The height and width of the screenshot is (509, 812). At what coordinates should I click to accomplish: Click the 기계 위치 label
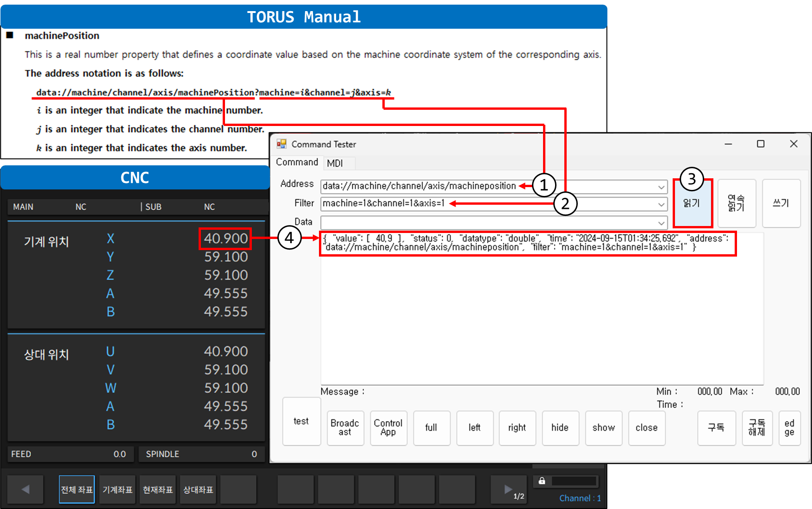tap(46, 241)
